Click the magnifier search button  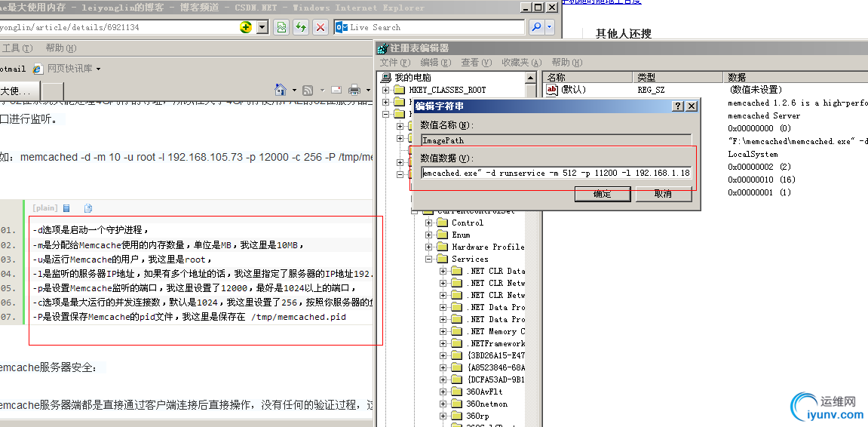[x=536, y=27]
